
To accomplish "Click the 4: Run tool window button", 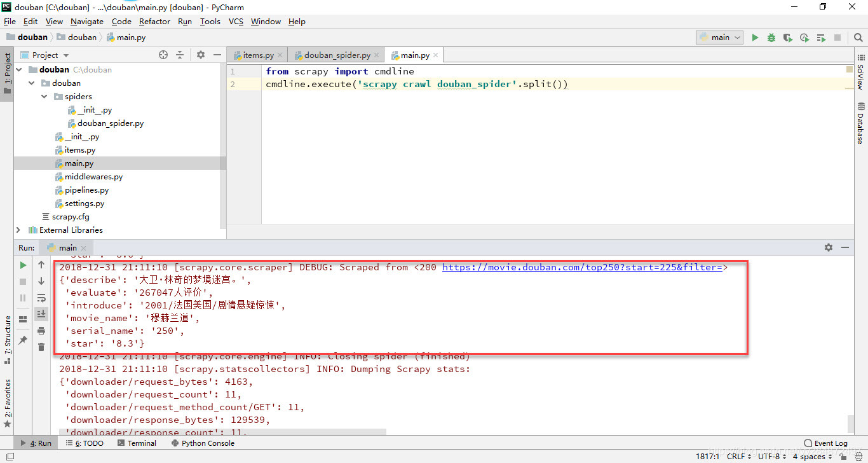I will pyautogui.click(x=36, y=443).
